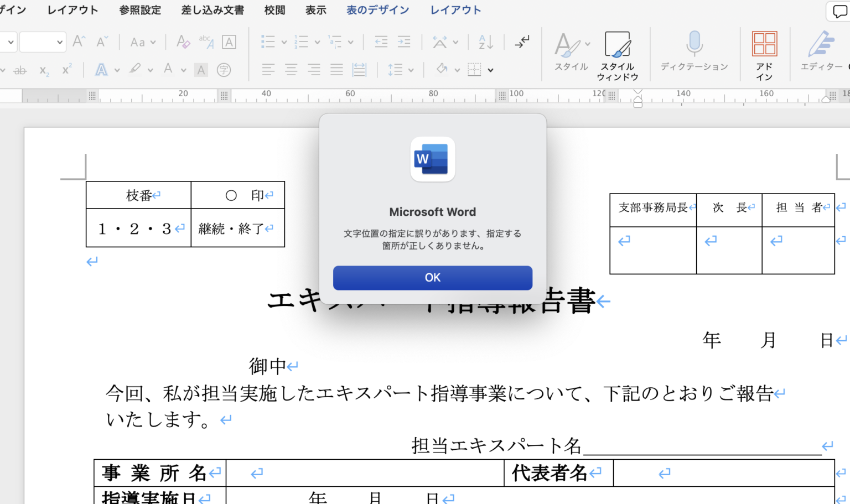The height and width of the screenshot is (504, 850).
Task: Open the スタイル ウィンドウ pane
Action: [x=617, y=55]
